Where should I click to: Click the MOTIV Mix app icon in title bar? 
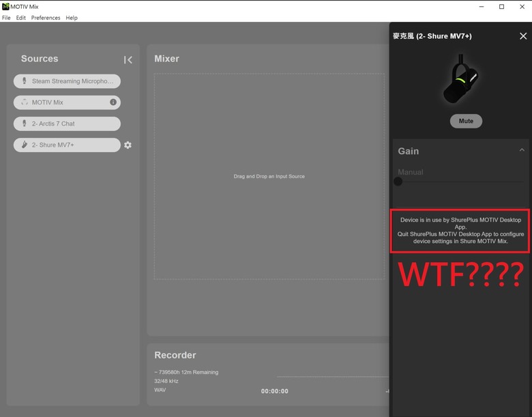(x=5, y=6)
